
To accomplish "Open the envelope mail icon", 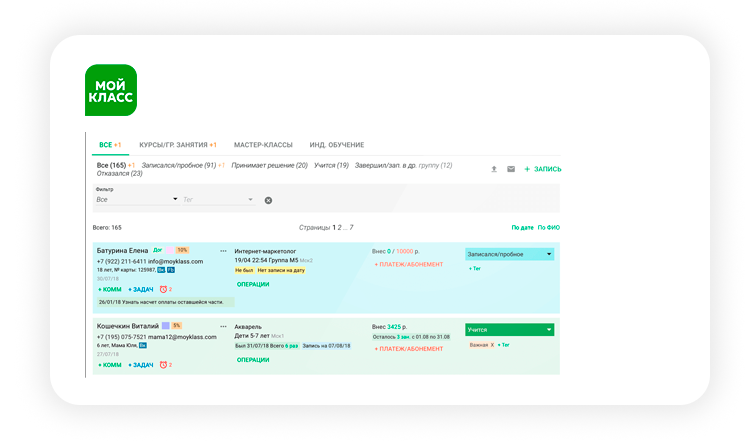I will pos(511,169).
